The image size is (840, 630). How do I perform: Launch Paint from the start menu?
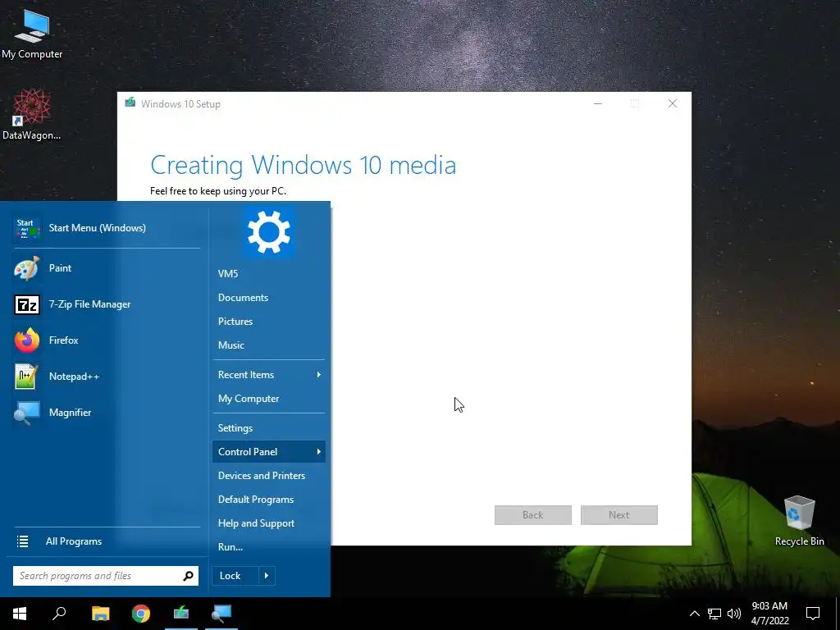pos(106,268)
